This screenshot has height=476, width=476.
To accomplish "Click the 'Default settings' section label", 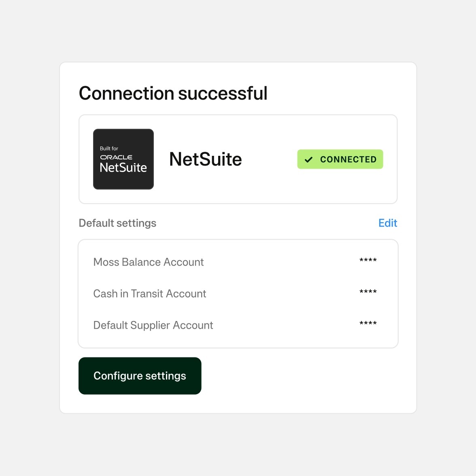I will click(117, 223).
